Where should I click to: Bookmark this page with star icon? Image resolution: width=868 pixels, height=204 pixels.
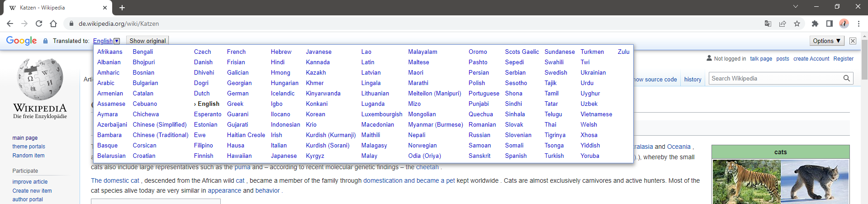797,24
